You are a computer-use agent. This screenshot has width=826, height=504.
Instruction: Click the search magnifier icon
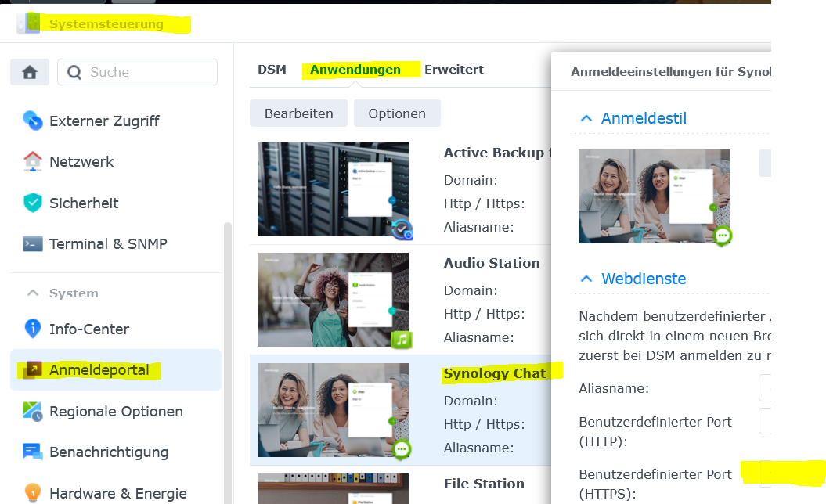(74, 72)
